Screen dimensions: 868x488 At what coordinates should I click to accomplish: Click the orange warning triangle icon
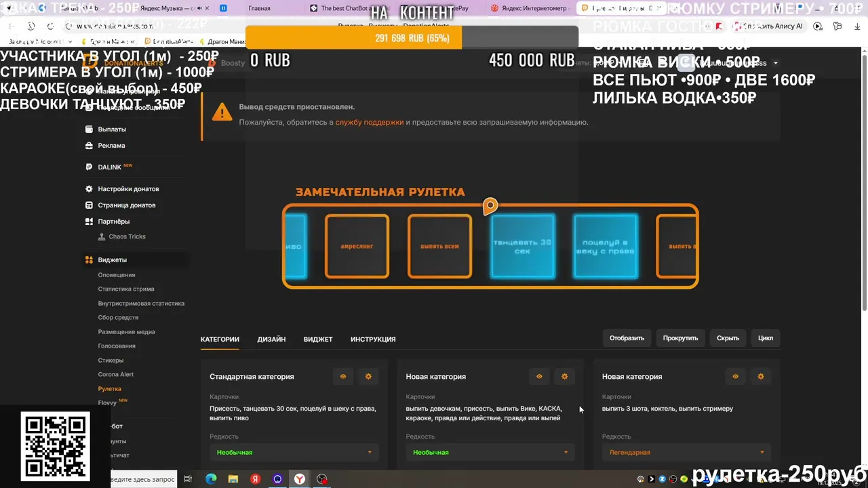pos(222,113)
